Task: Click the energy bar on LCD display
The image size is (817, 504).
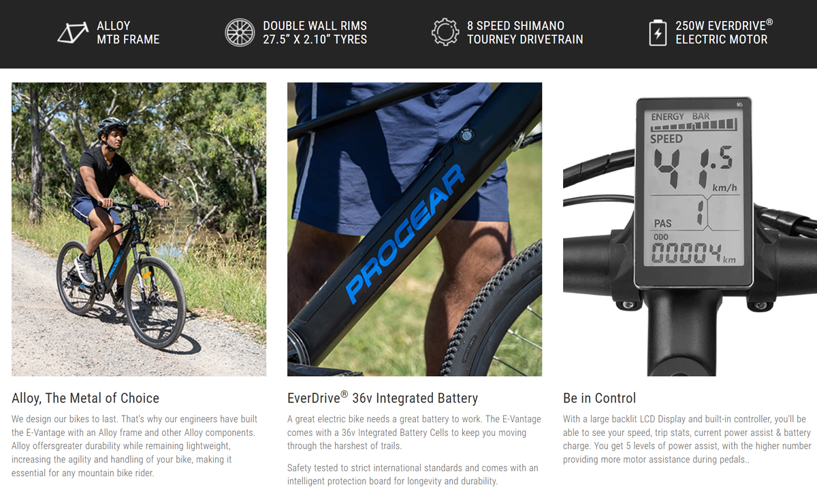Action: pyautogui.click(x=693, y=121)
